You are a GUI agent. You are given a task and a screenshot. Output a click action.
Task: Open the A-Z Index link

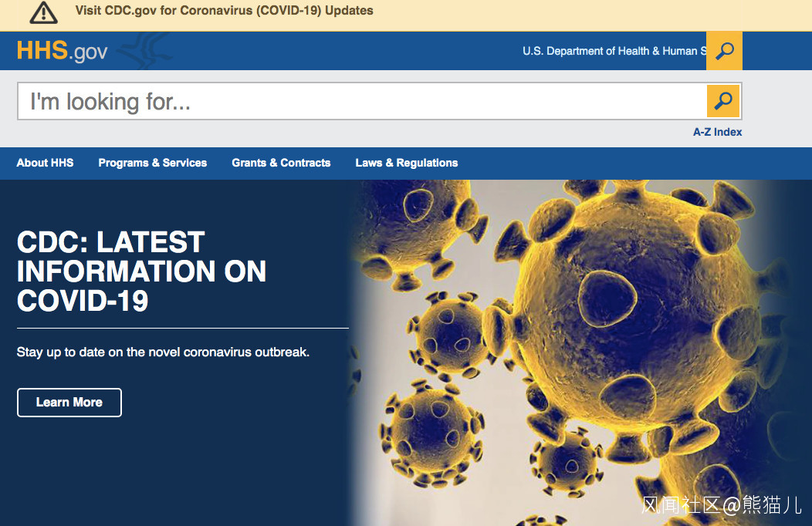point(717,132)
